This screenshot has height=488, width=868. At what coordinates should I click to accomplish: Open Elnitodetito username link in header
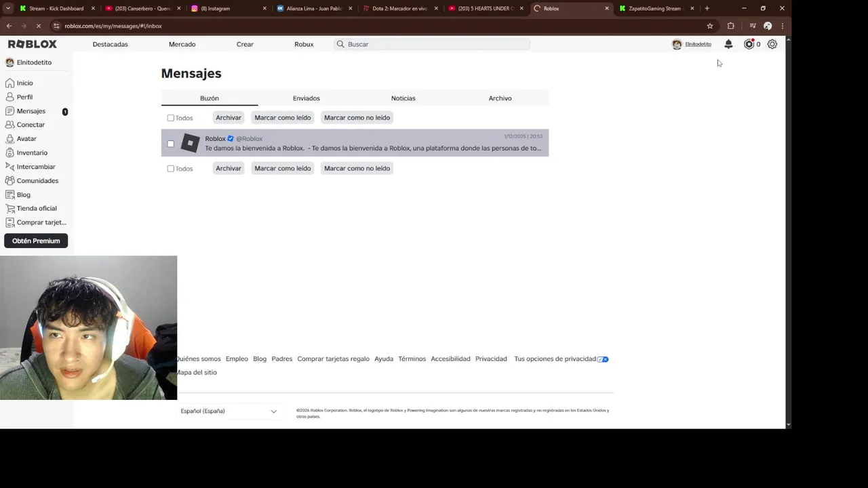pyautogui.click(x=698, y=44)
